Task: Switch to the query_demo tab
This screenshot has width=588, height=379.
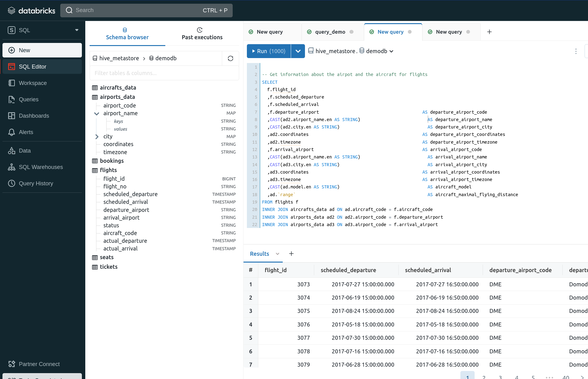Action: click(x=330, y=32)
